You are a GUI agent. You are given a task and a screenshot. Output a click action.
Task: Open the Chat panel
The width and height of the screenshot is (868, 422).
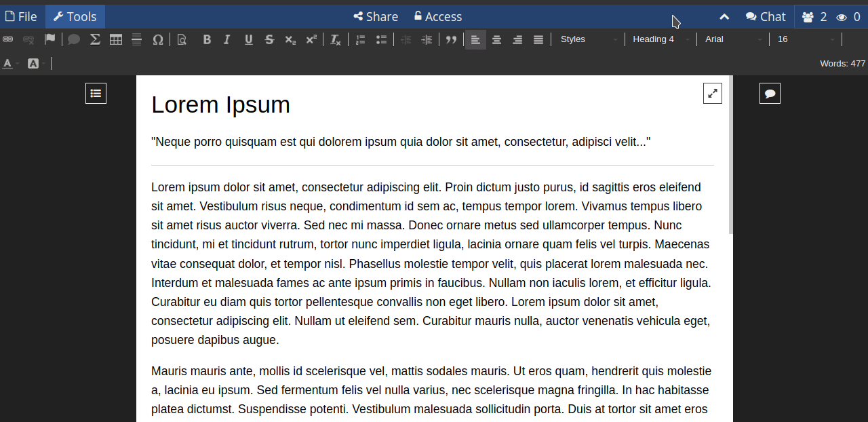pos(766,16)
